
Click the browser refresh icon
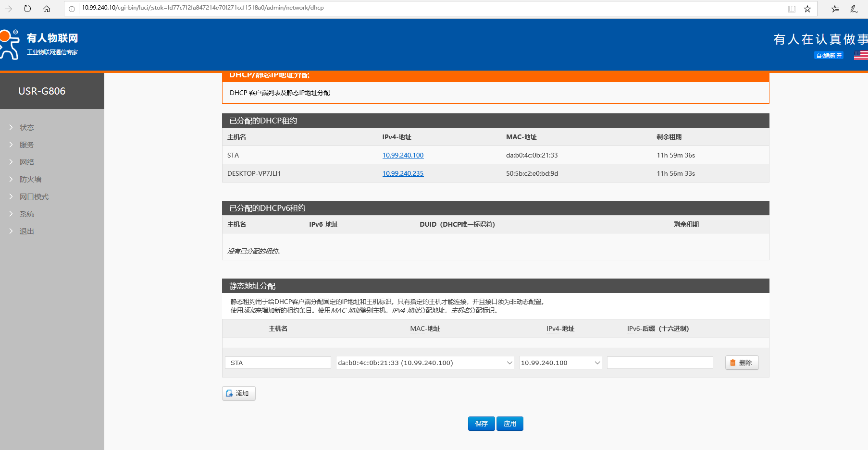pyautogui.click(x=27, y=9)
